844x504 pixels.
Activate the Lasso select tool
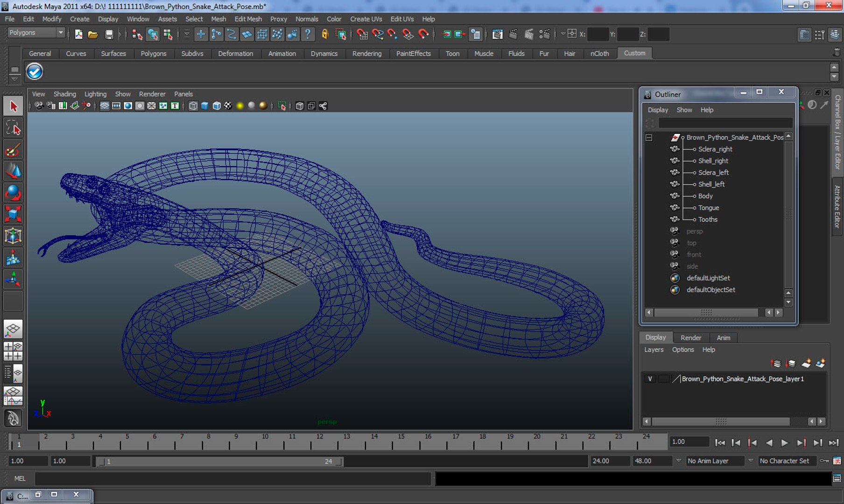pyautogui.click(x=13, y=128)
